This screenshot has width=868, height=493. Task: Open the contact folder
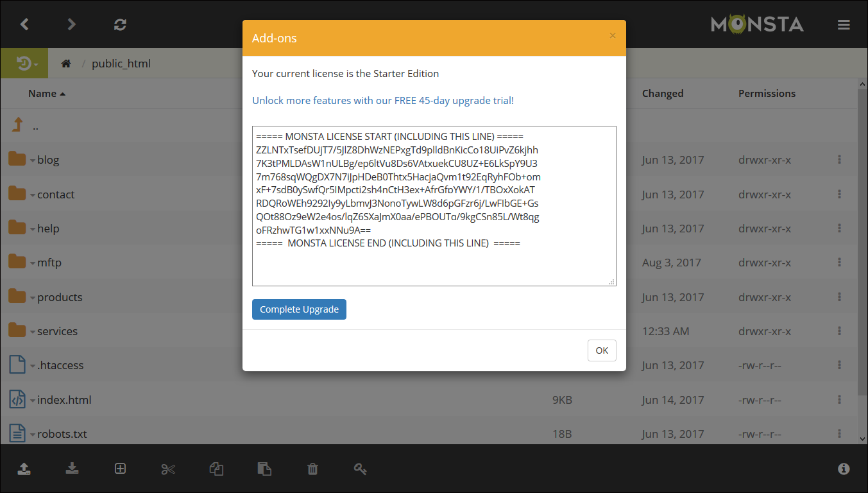tap(56, 195)
